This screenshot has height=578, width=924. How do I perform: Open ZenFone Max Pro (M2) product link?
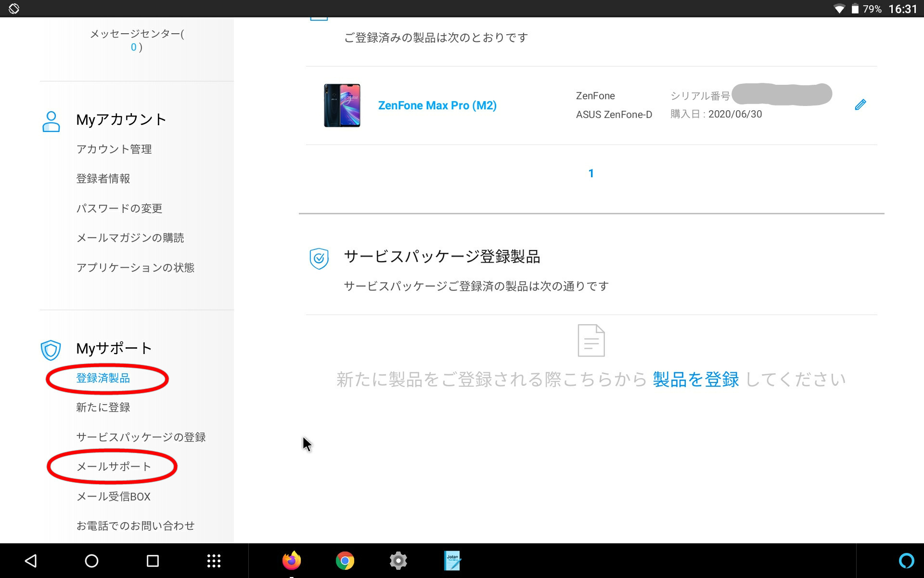(437, 105)
